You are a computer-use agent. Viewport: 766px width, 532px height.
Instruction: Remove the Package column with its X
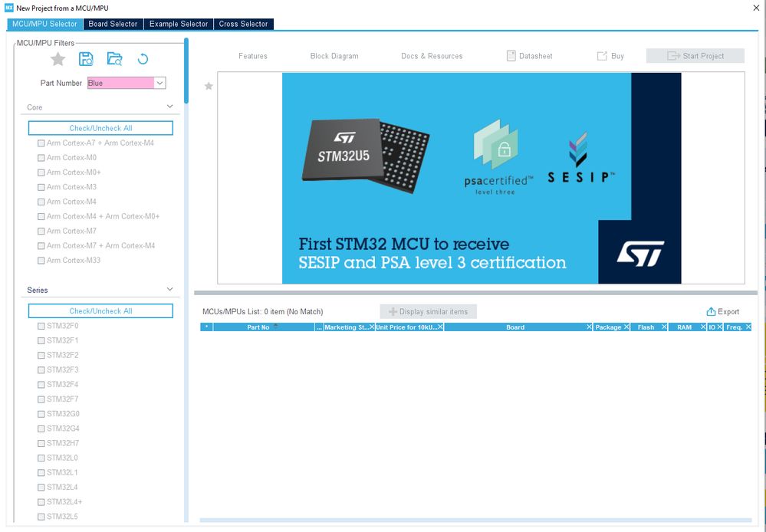coord(626,327)
